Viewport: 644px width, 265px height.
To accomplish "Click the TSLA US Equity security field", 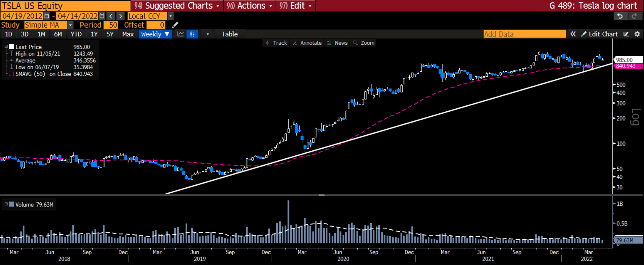I will click(x=65, y=6).
